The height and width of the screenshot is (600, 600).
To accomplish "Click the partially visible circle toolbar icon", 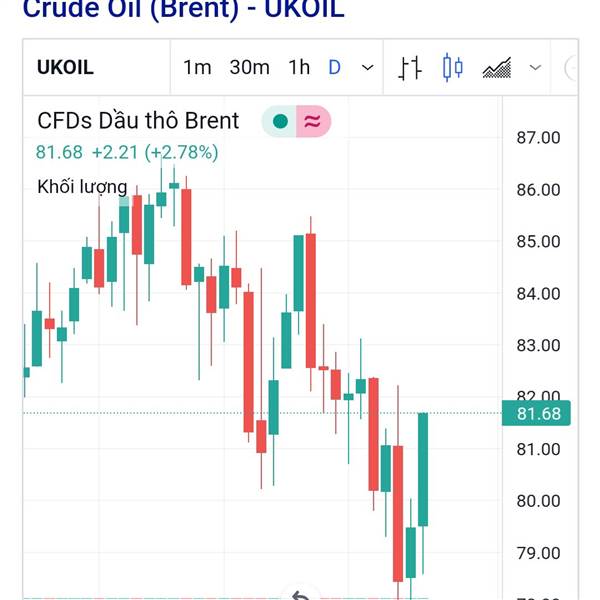I will [x=571, y=68].
